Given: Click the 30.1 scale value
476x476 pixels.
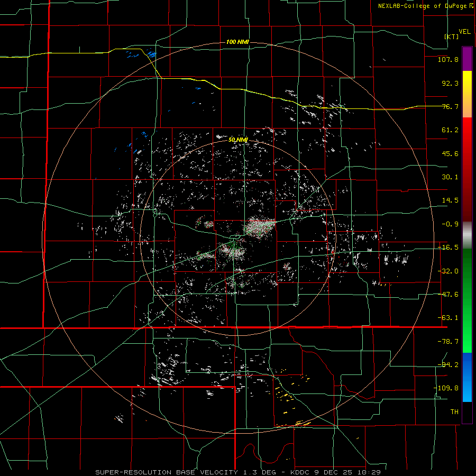Looking at the screenshot, I should [450, 177].
